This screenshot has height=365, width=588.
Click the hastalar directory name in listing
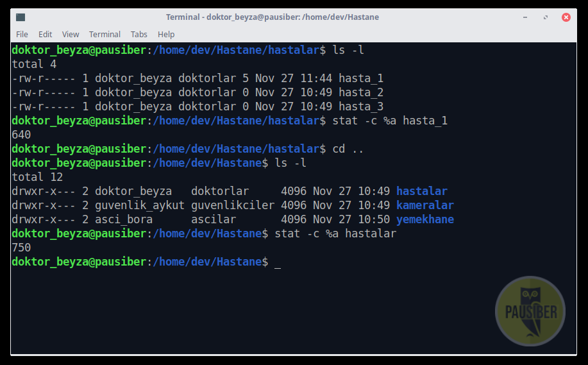pyautogui.click(x=422, y=191)
